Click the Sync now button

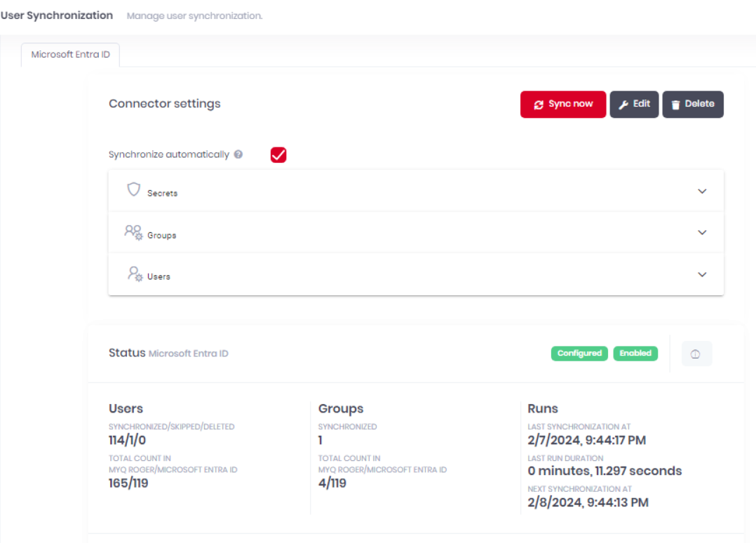tap(562, 104)
